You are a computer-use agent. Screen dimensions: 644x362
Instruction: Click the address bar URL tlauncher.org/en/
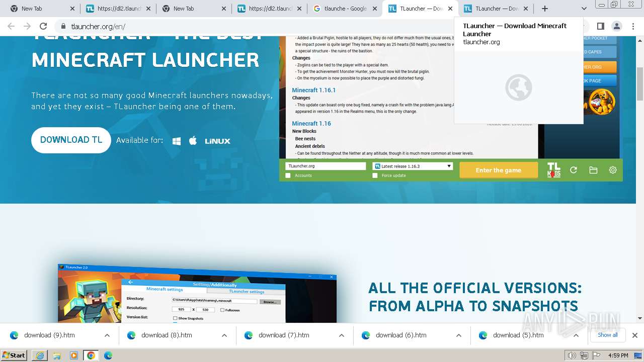coord(98,27)
